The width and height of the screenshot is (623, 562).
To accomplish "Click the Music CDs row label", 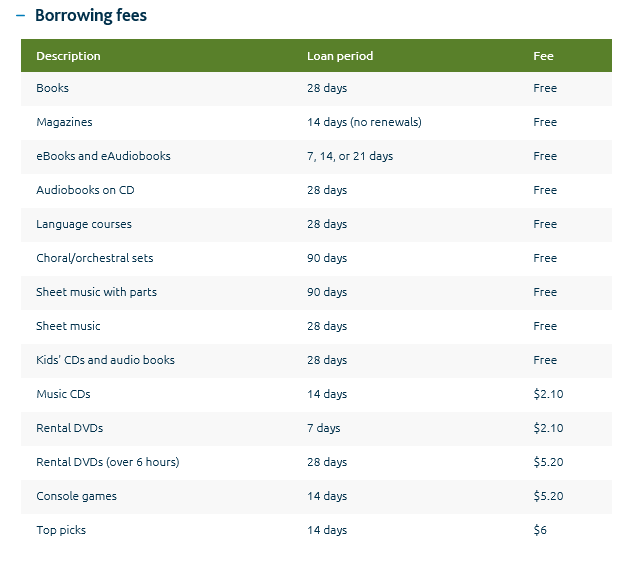I will [x=63, y=394].
